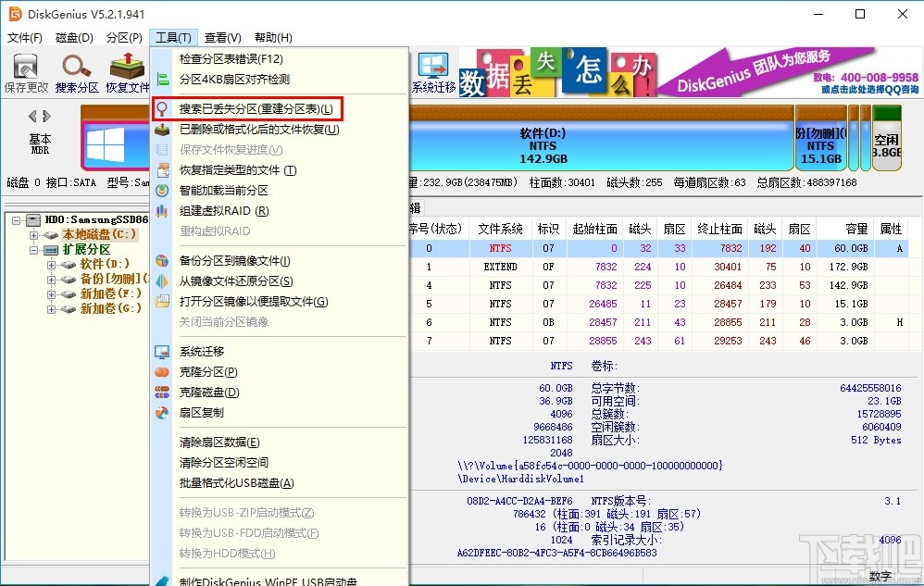Select 新加卷(G:) label in disk tree
This screenshot has width=924, height=586.
pyautogui.click(x=111, y=308)
